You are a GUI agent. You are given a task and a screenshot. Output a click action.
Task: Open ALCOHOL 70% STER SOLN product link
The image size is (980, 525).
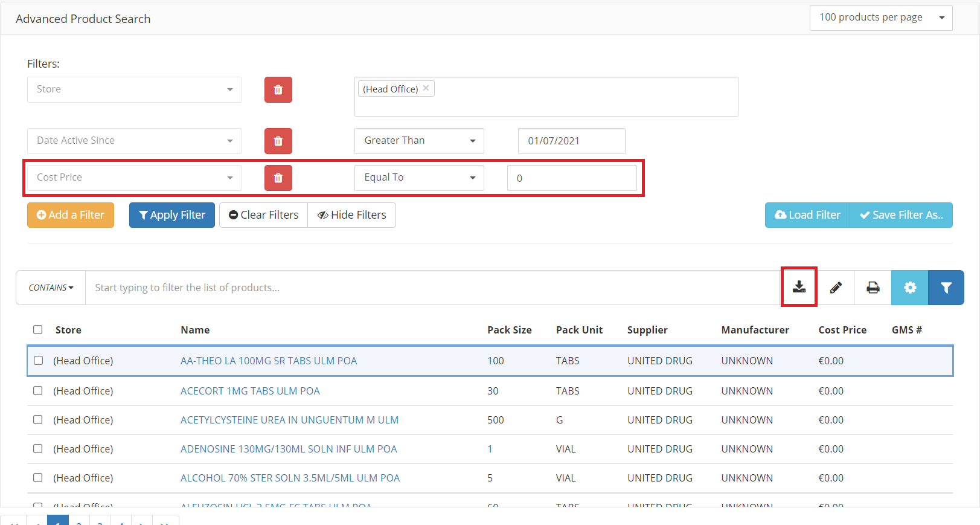pyautogui.click(x=290, y=478)
